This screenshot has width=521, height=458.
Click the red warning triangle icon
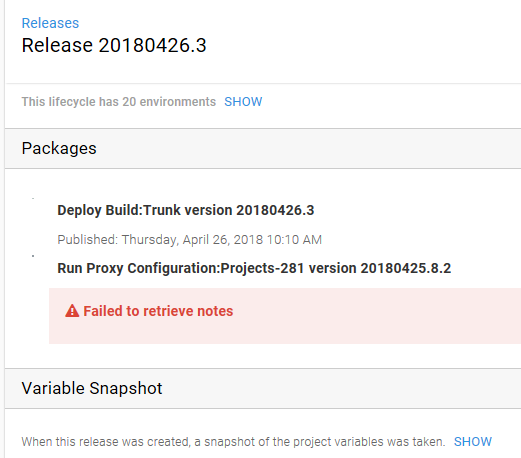(72, 311)
